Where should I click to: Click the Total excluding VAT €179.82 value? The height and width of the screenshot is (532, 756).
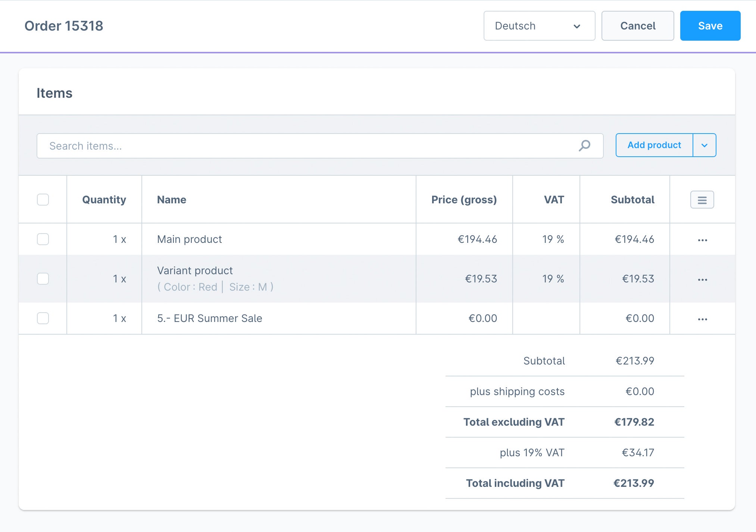pos(634,422)
